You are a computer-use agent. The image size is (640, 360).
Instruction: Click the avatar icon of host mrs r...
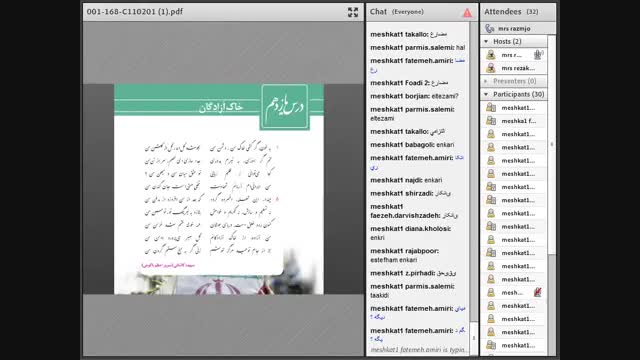click(491, 55)
